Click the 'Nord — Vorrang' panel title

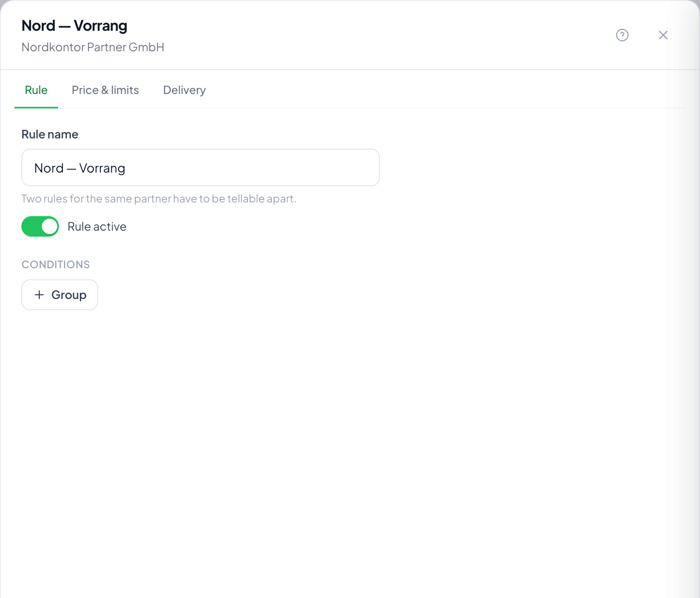pyautogui.click(x=74, y=26)
